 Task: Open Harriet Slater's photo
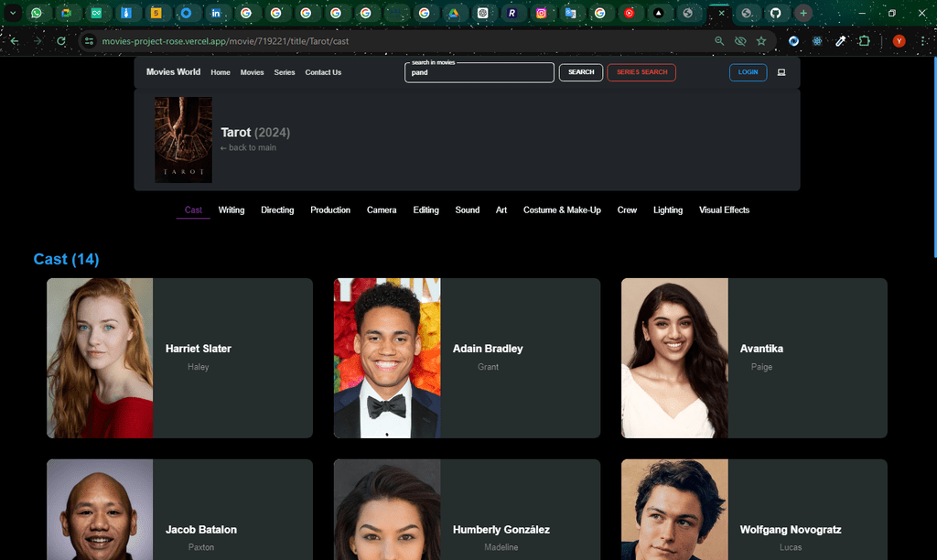(100, 358)
